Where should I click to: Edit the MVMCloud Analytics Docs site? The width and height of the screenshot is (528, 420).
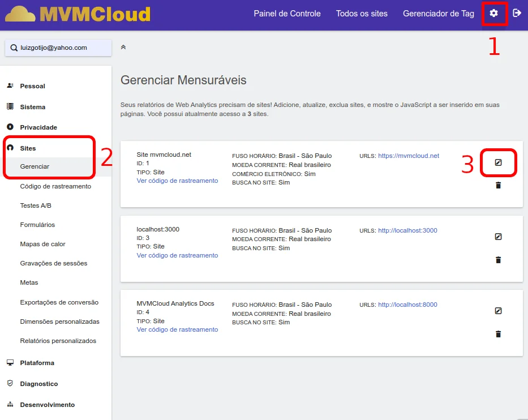click(498, 311)
